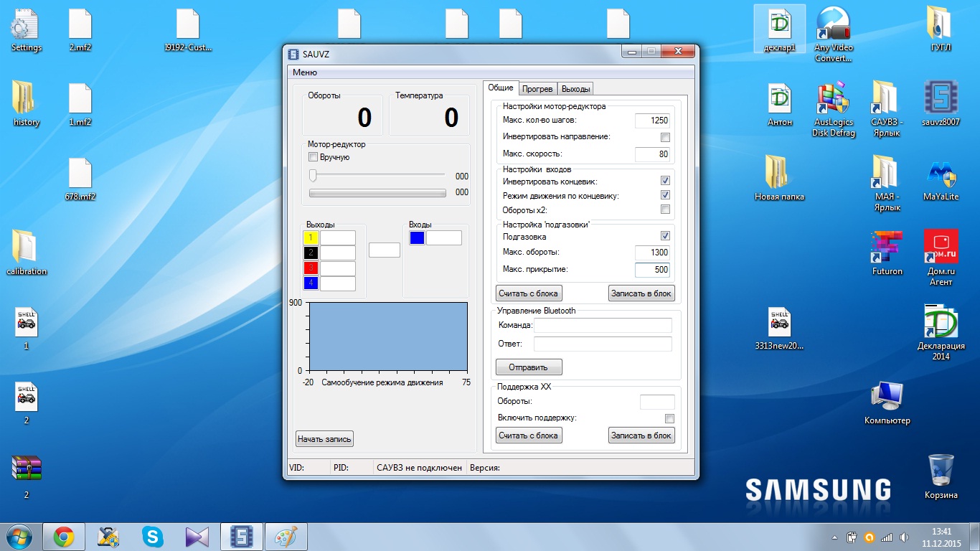Select the Shell car icon named 1
The height and width of the screenshot is (551, 980).
(27, 329)
